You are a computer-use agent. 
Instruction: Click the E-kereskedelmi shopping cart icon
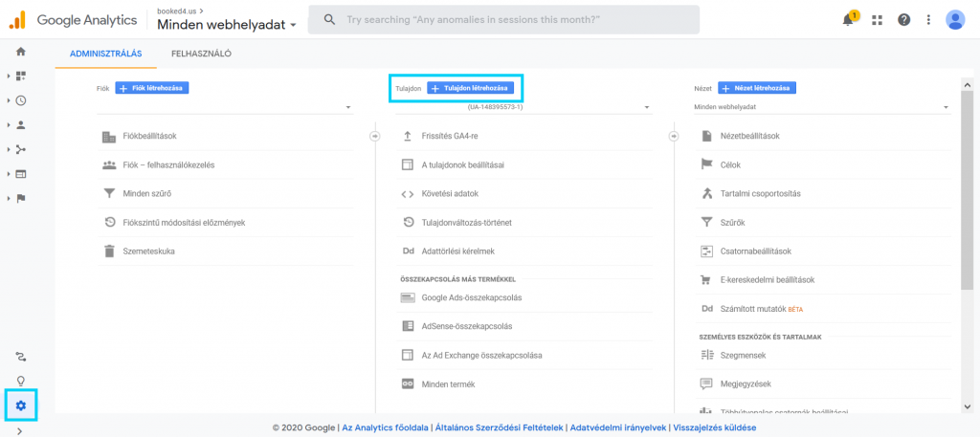pos(707,280)
